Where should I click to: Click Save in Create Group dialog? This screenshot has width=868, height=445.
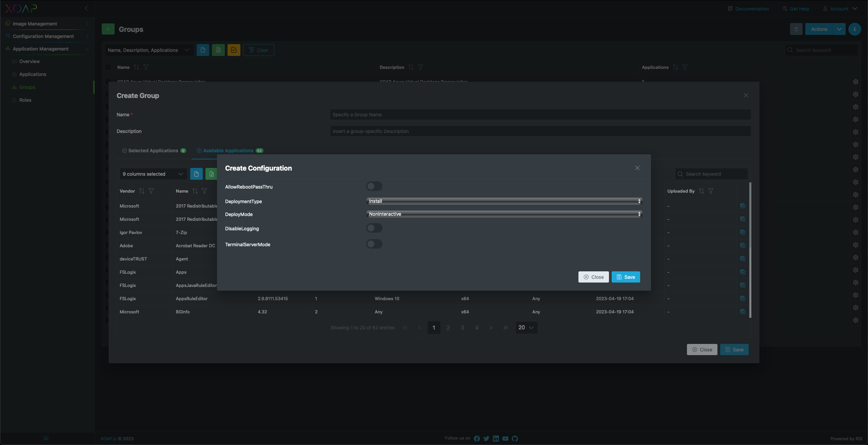[x=734, y=350]
